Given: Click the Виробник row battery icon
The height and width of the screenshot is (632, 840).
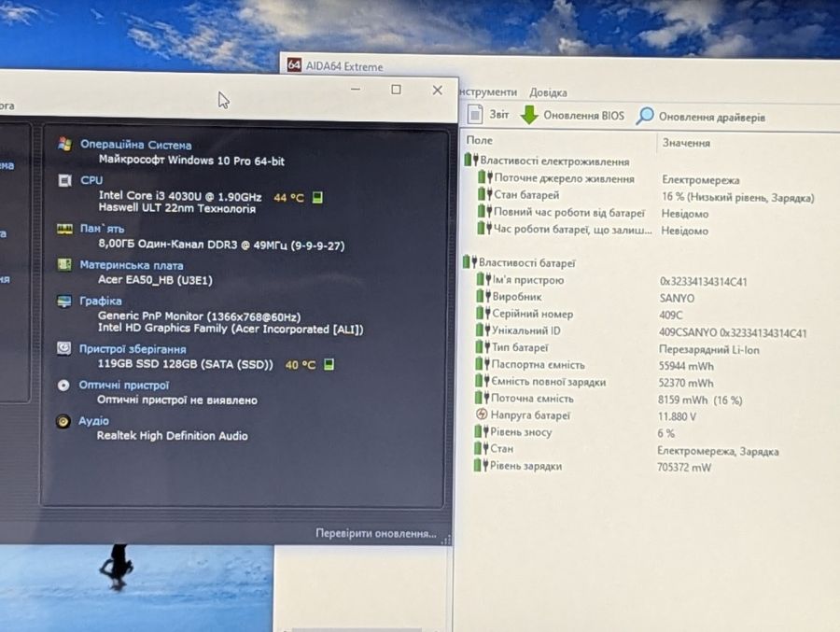Looking at the screenshot, I should (x=483, y=296).
